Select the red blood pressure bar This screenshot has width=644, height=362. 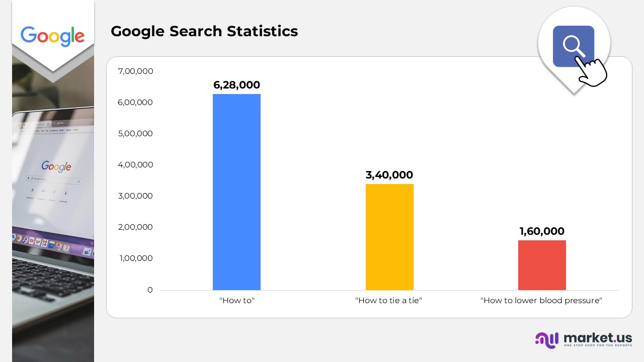click(542, 265)
